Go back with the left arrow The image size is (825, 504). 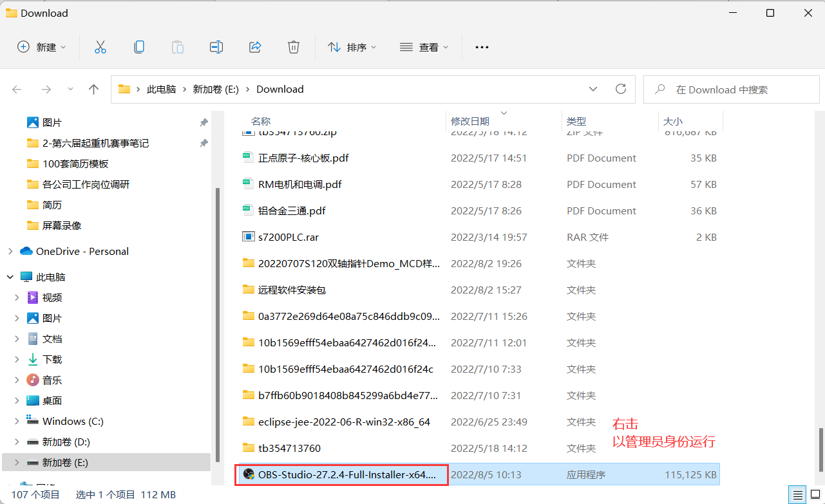coord(17,89)
